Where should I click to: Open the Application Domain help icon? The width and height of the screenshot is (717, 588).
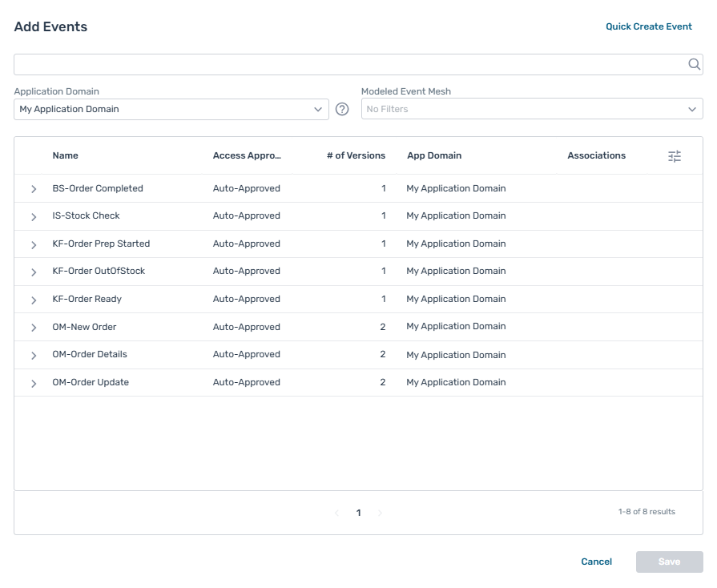click(x=342, y=110)
